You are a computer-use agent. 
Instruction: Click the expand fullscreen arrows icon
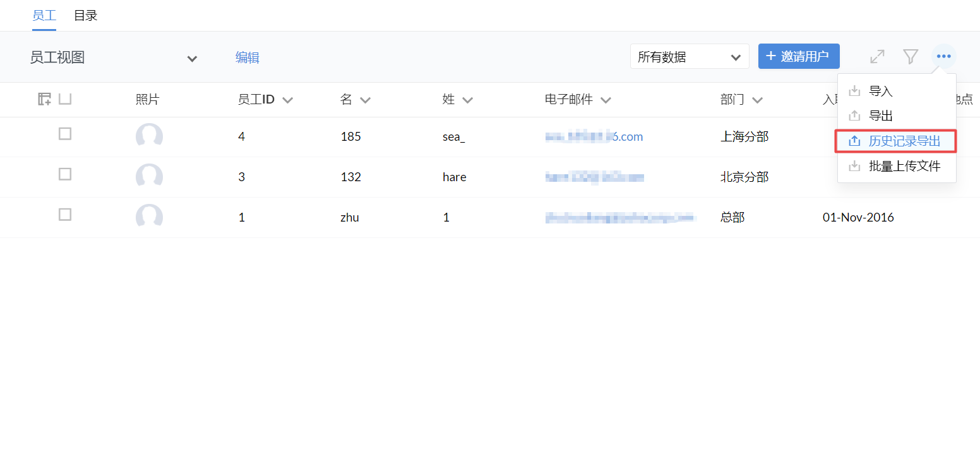click(877, 57)
